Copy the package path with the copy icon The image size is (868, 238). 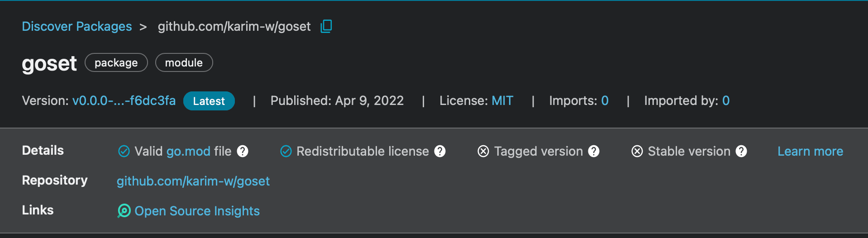click(326, 26)
